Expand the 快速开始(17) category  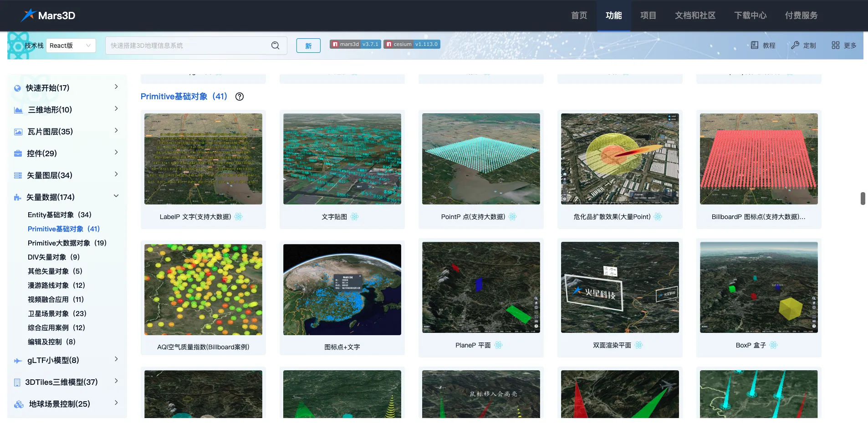[x=116, y=87]
